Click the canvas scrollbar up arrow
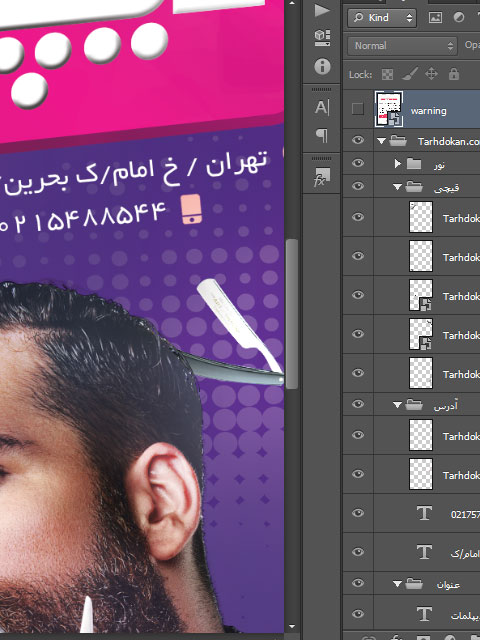 (291, 3)
